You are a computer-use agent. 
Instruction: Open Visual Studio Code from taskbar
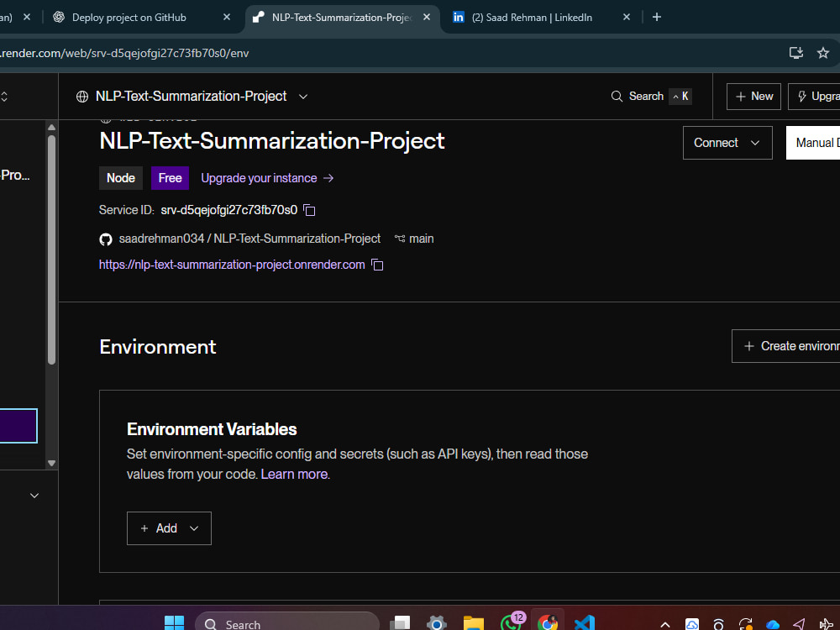pos(585,623)
